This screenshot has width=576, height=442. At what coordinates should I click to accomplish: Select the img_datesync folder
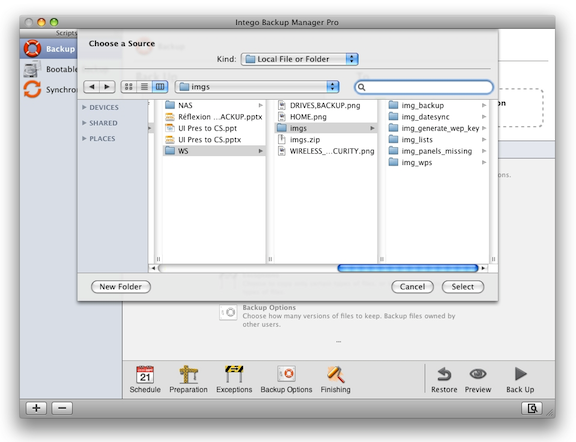[x=437, y=117]
